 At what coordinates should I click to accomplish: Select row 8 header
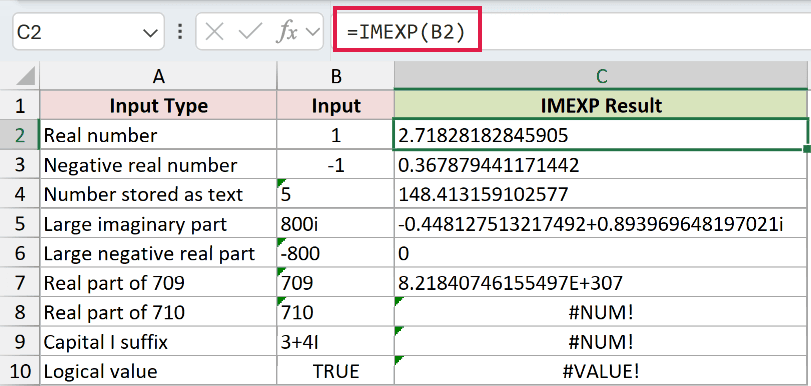click(x=20, y=313)
